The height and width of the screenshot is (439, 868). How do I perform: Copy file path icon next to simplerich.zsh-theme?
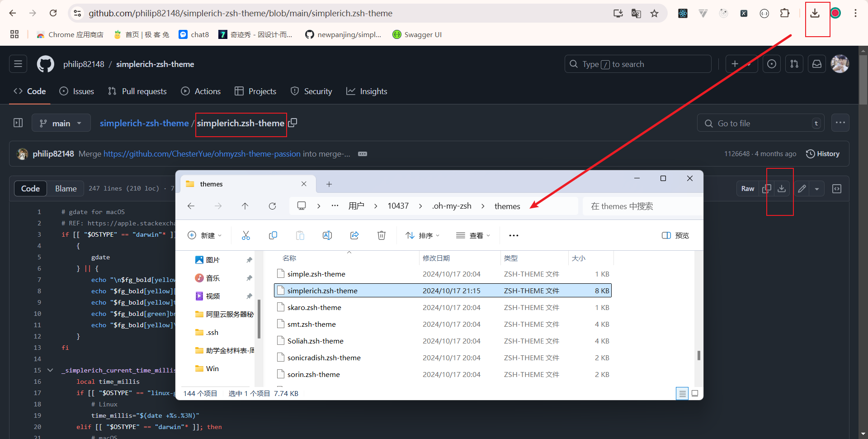[292, 123]
